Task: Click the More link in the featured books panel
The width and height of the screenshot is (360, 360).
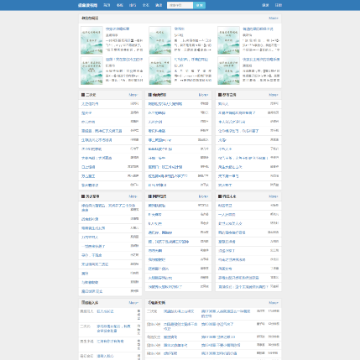Action: coord(273,18)
